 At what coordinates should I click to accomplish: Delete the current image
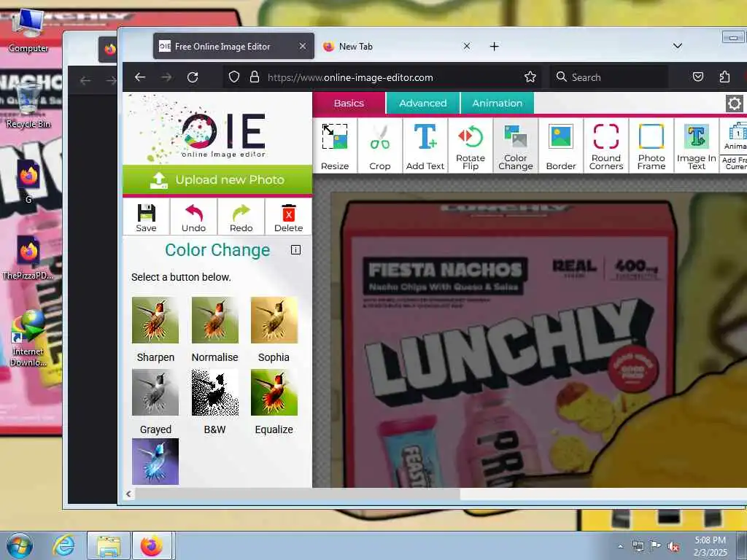pos(288,217)
